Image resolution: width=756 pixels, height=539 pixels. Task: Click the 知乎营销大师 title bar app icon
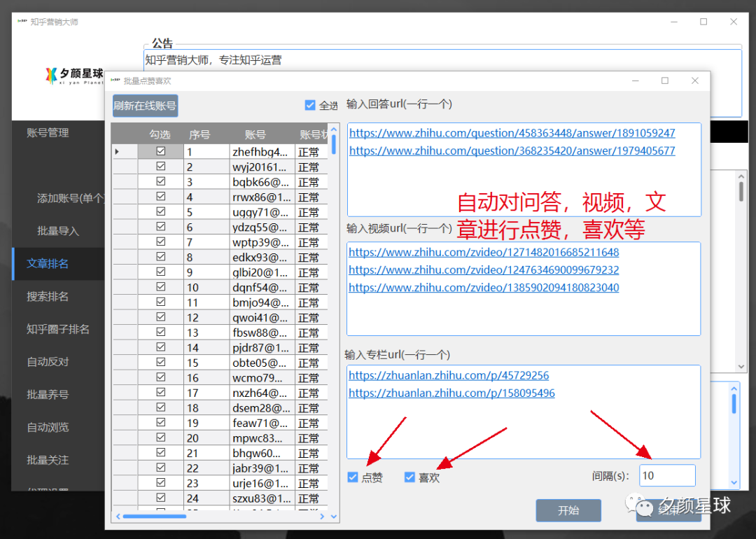click(x=22, y=21)
